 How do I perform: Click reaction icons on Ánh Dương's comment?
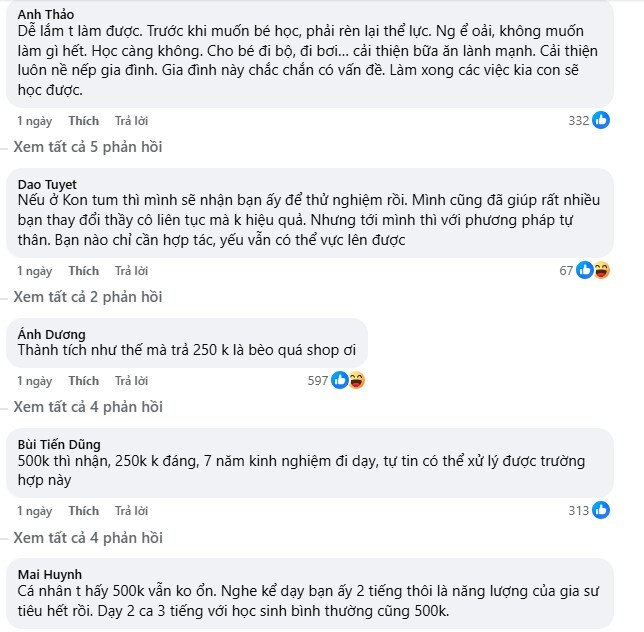[x=347, y=380]
